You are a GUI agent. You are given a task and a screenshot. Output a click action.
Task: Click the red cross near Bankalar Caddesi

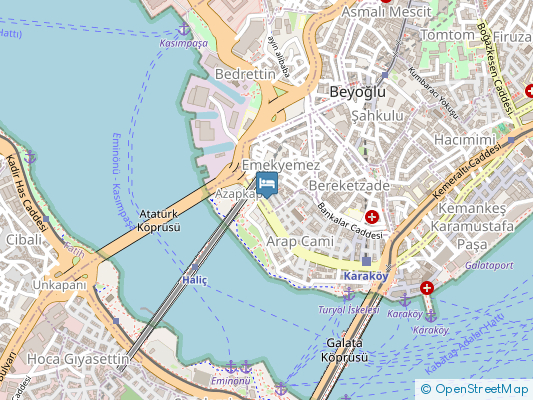click(x=372, y=216)
